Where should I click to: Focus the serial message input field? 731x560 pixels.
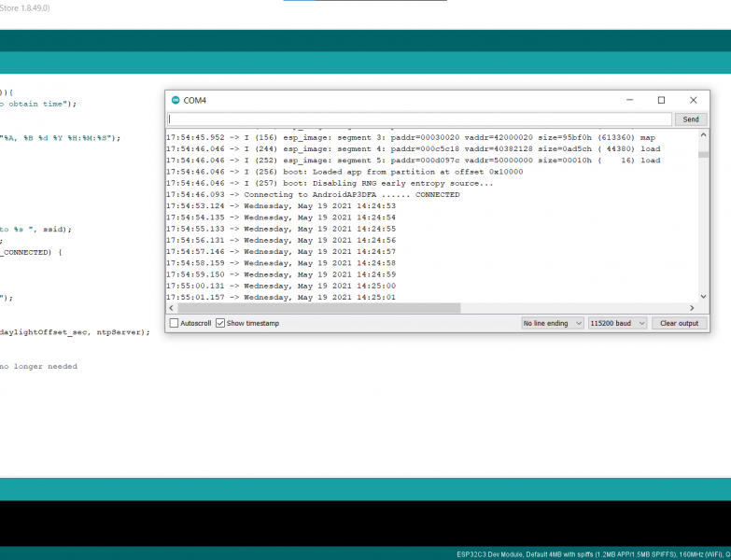tap(419, 119)
